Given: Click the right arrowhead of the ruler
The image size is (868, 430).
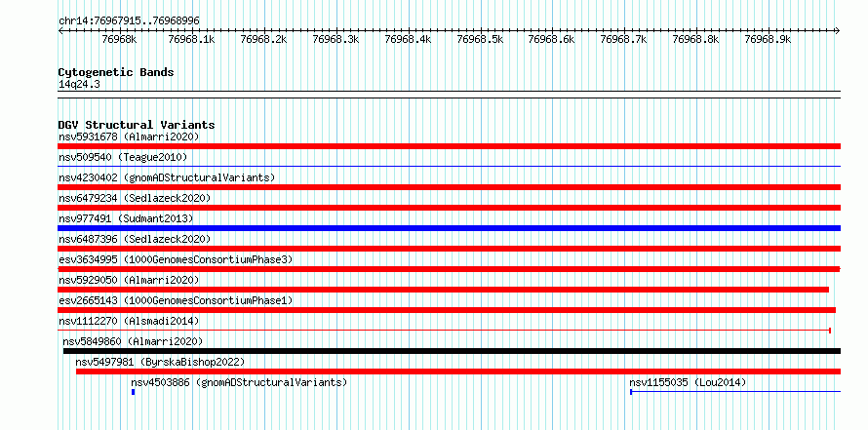Looking at the screenshot, I should coord(838,30).
